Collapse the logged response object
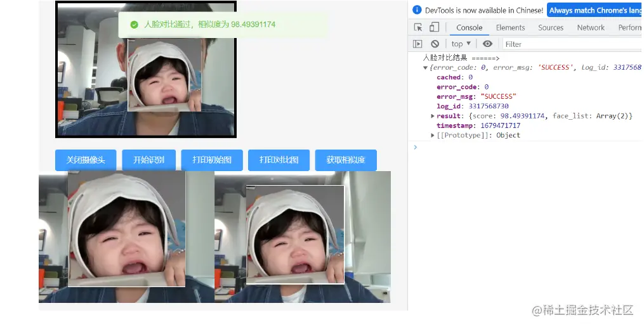644x327 pixels. 426,68
